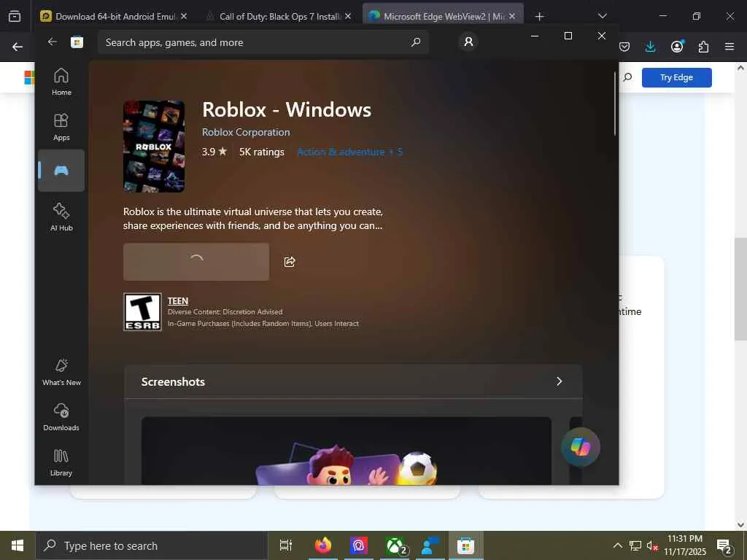
Task: Switch to Microsoft Edge WebView2 tab
Action: coord(443,16)
